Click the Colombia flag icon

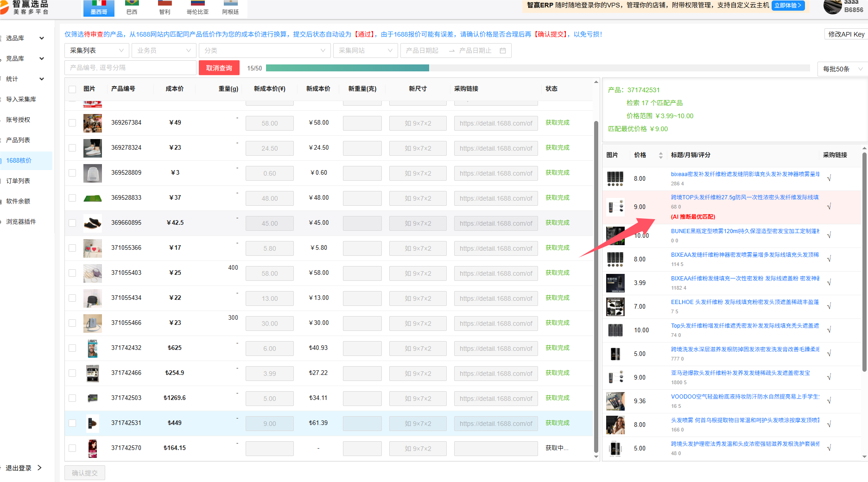pyautogui.click(x=197, y=3)
